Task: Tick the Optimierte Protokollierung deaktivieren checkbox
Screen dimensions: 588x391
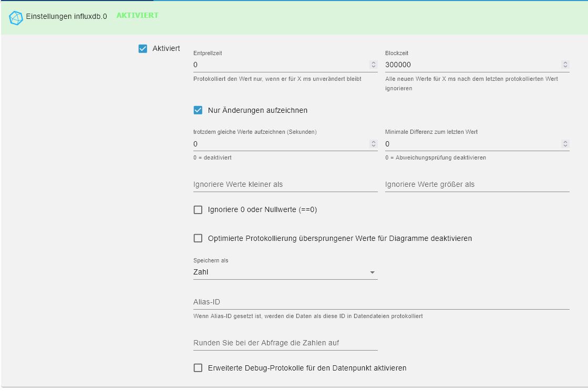Action: click(x=198, y=238)
